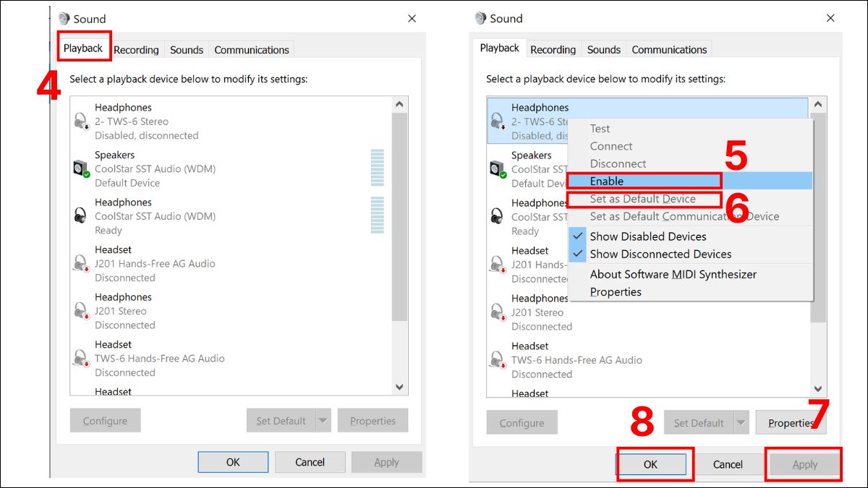Click Cancel button in right window

point(728,465)
